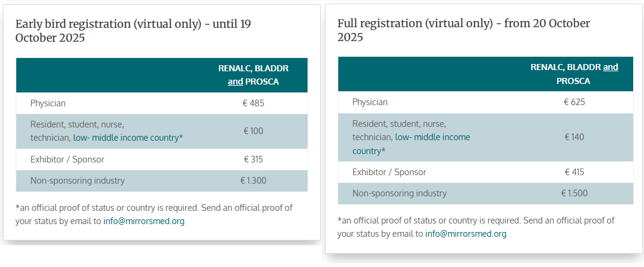Open info@mirrorsmed.org link in full registration card
Image resolution: width=644 pixels, height=267 pixels.
[466, 234]
